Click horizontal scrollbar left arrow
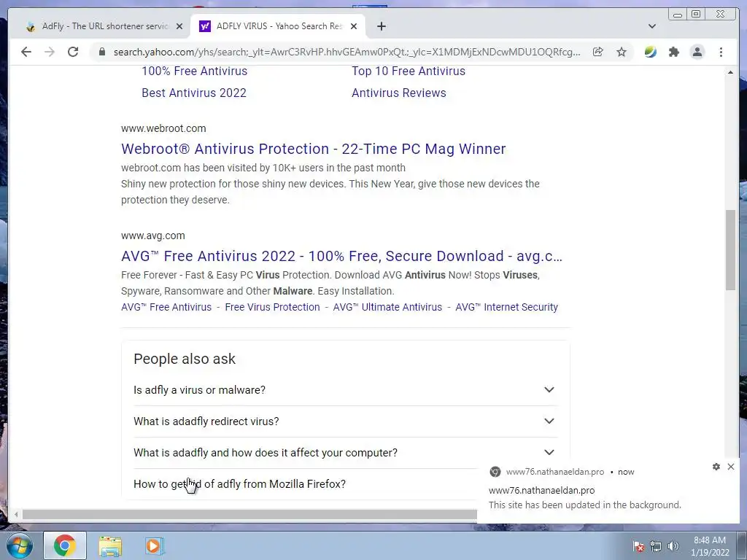The width and height of the screenshot is (747, 560). pos(16,514)
